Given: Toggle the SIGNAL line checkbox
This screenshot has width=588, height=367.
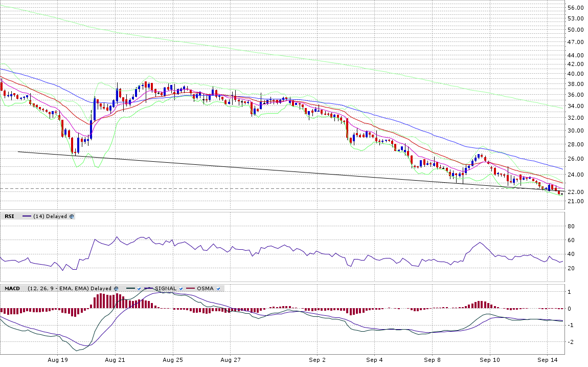Looking at the screenshot, I should click(181, 289).
